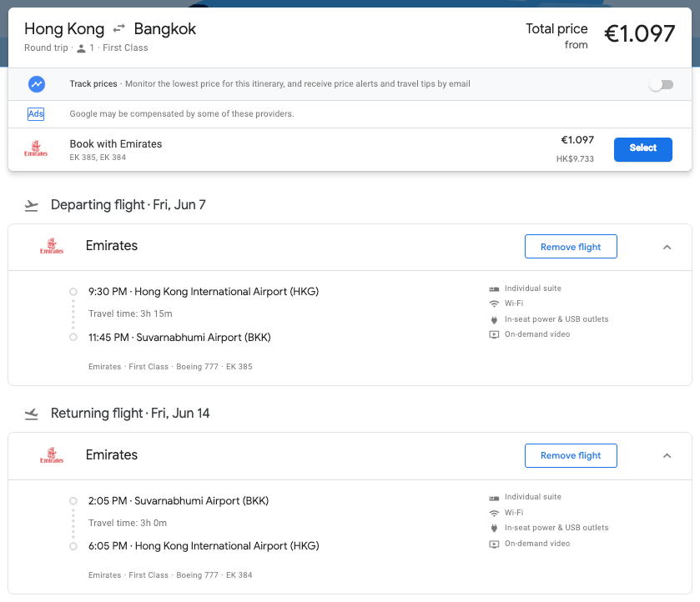This screenshot has width=700, height=602.
Task: Click the round-trip swap arrows icon
Action: point(118,29)
